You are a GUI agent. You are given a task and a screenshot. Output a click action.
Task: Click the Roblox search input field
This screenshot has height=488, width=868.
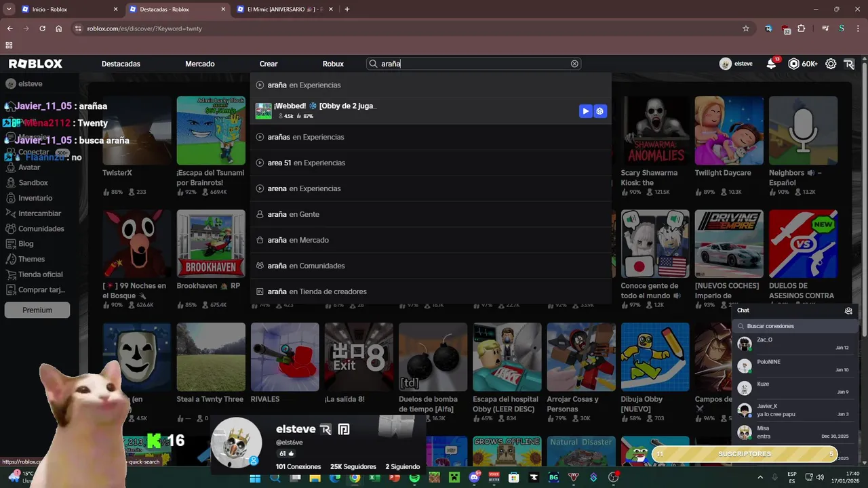473,64
